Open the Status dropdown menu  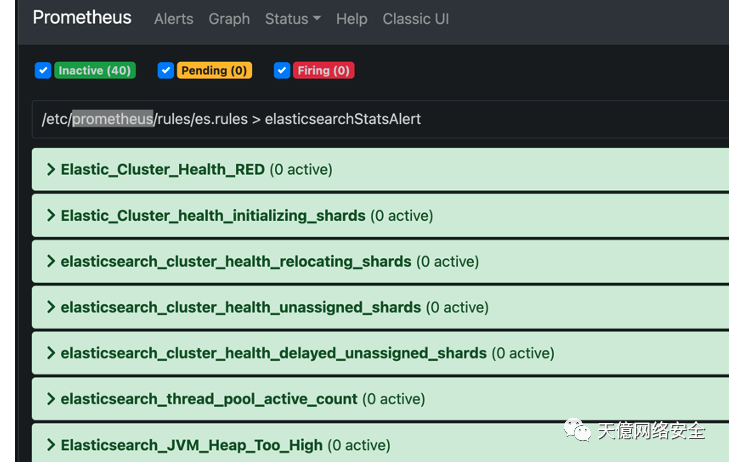pyautogui.click(x=292, y=19)
